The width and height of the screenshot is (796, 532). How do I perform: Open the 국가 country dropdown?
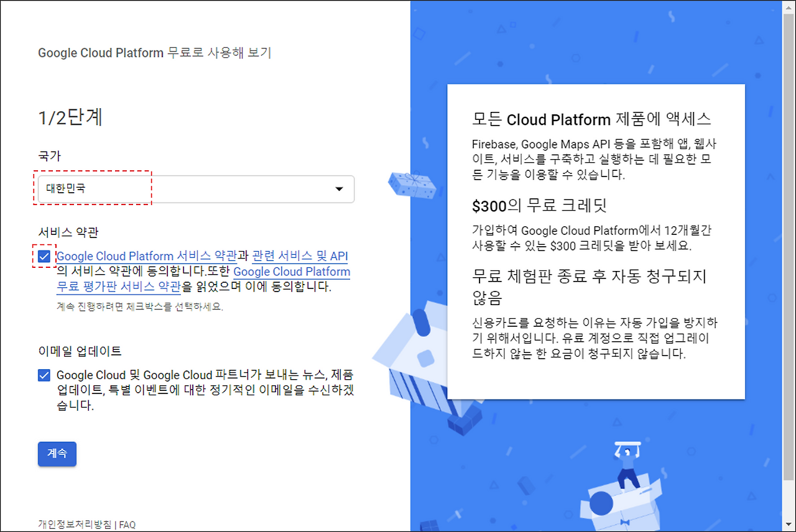(196, 189)
